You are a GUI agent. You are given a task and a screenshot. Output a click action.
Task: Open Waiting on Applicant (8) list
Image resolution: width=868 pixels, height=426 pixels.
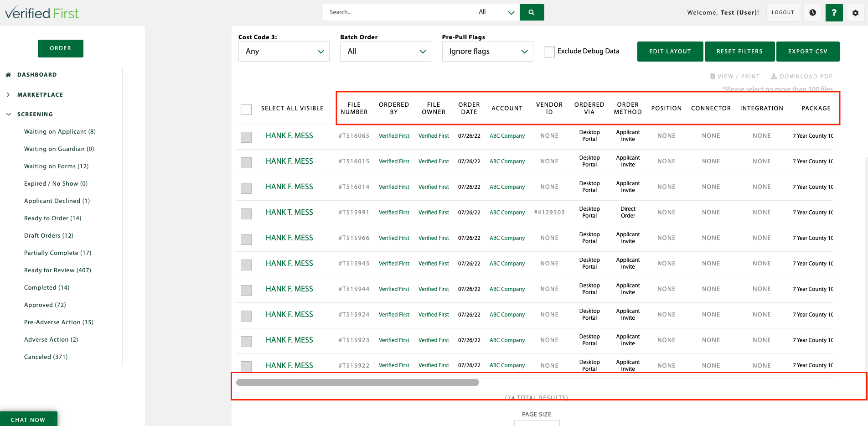[60, 132]
